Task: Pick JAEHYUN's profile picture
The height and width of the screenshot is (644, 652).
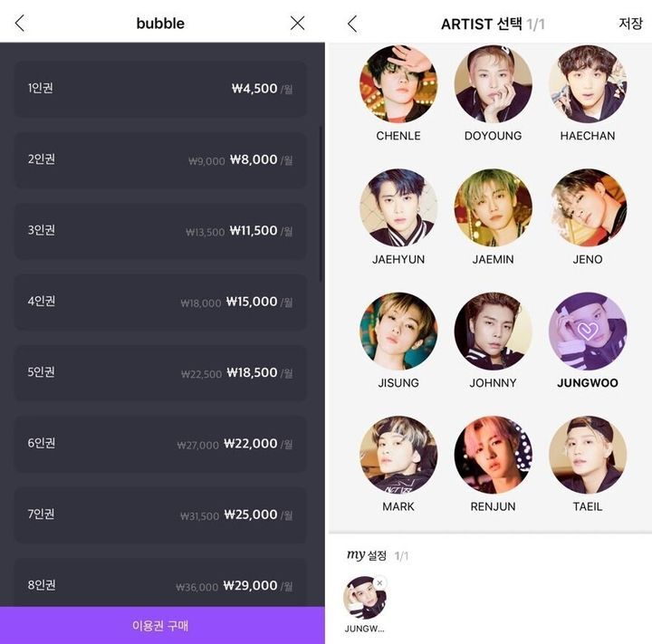Action: 398,207
